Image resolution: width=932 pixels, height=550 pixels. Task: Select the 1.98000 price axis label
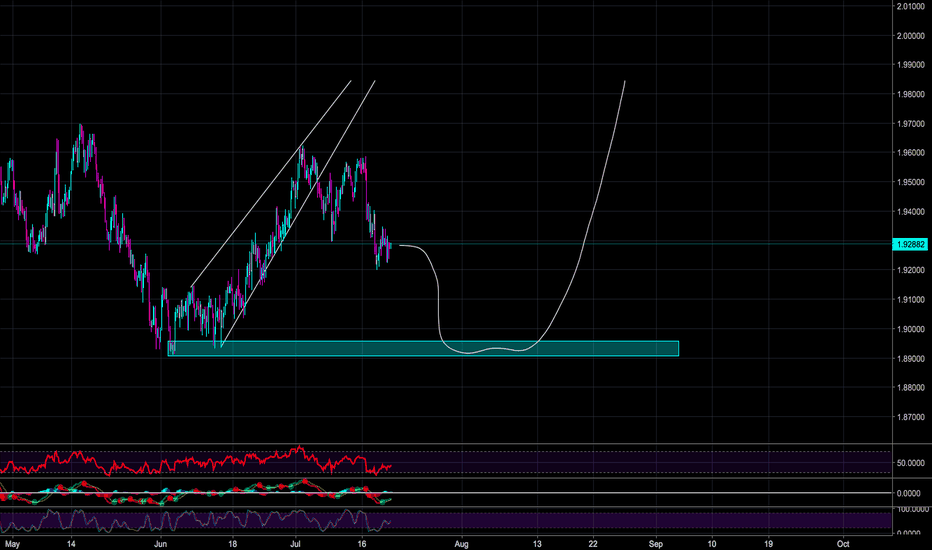pyautogui.click(x=910, y=94)
